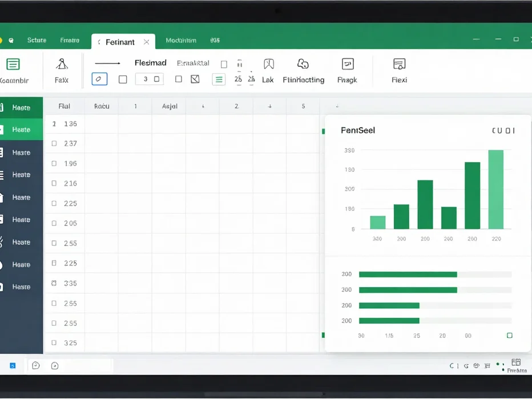Toggle the checkbox next to Ernaktal label
The image size is (532, 399).
(224, 64)
